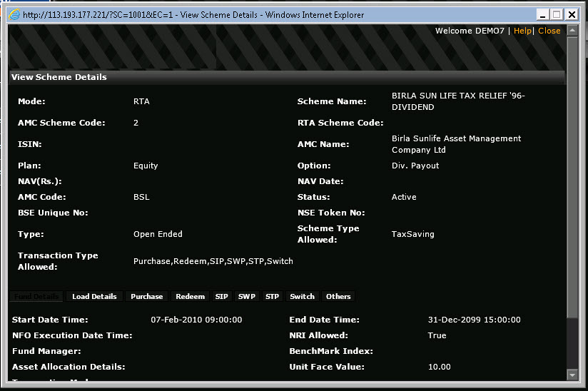Click the orange Close link

click(549, 31)
